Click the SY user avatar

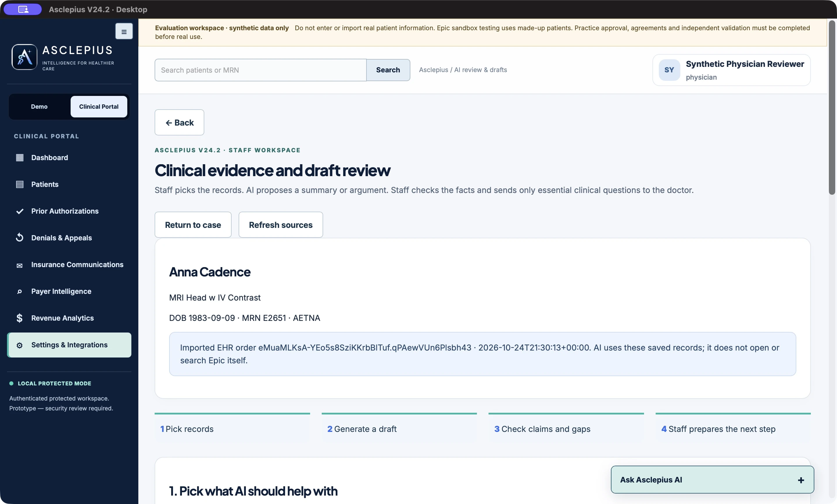pyautogui.click(x=669, y=70)
